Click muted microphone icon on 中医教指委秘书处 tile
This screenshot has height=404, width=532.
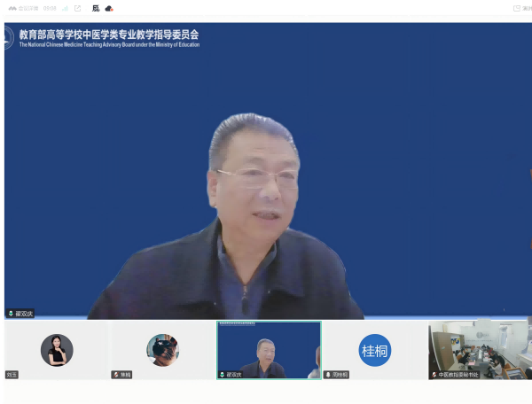click(434, 375)
